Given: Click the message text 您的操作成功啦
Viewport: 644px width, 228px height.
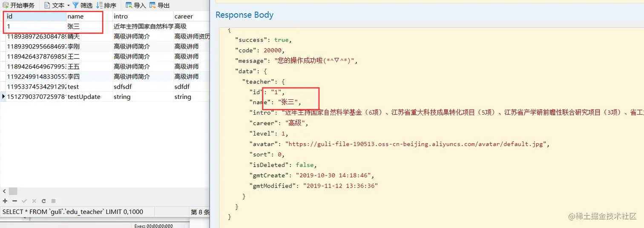Looking at the screenshot, I should tap(314, 61).
